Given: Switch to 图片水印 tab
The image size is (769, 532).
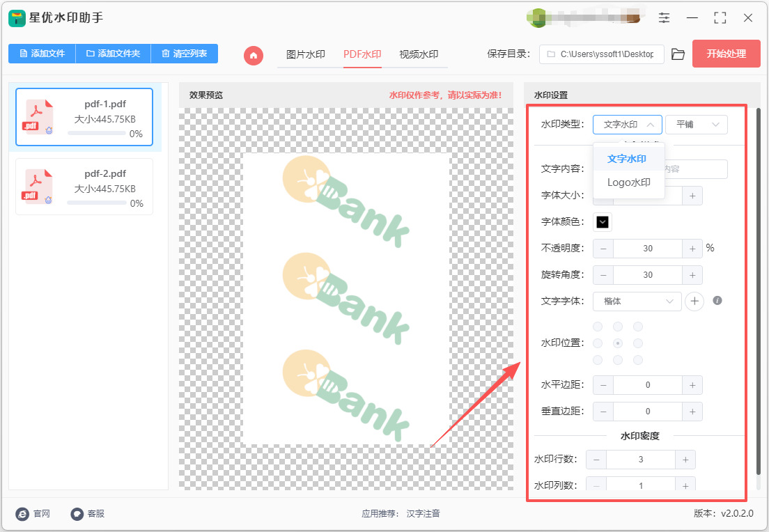Looking at the screenshot, I should tap(306, 54).
